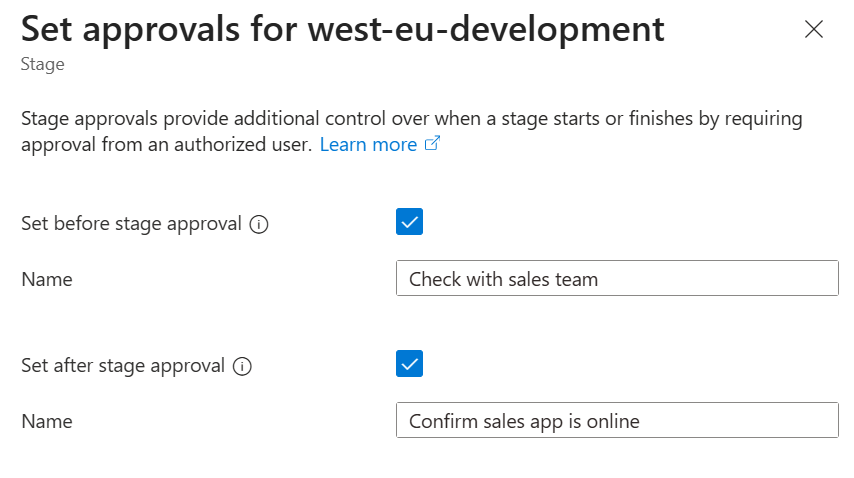Click Name label under before stage approval
Viewport: 854px width, 478px height.
point(47,280)
